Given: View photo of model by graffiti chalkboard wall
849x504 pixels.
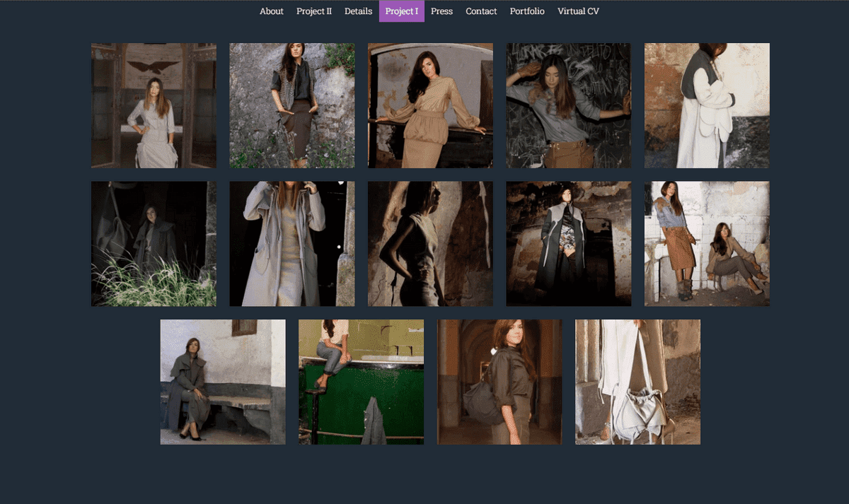Looking at the screenshot, I should coord(569,105).
